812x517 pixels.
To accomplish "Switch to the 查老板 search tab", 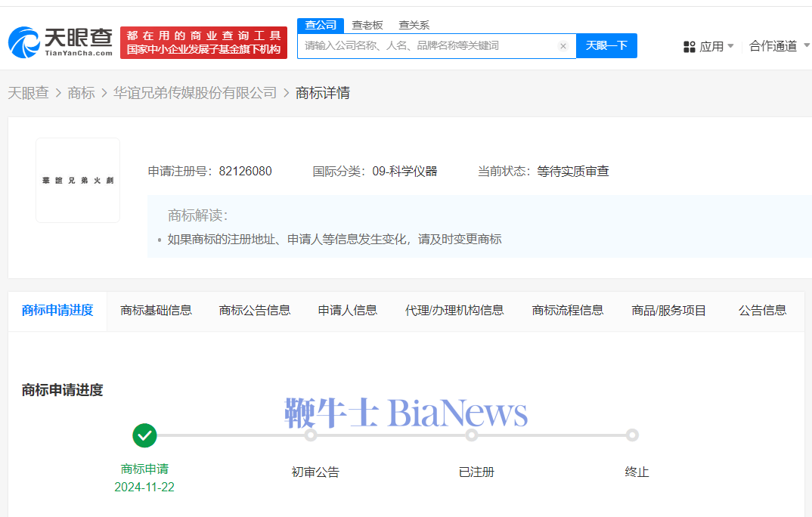I will [367, 25].
